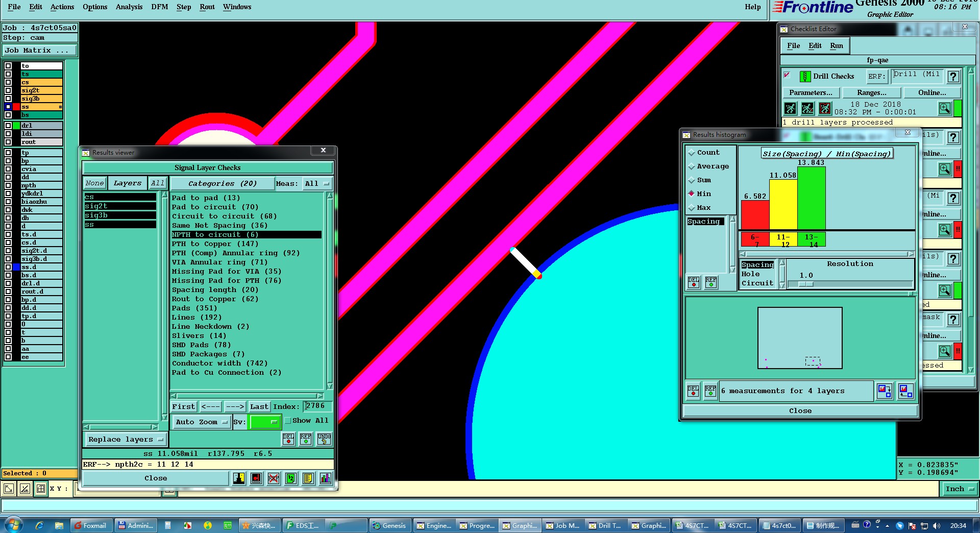The height and width of the screenshot is (533, 980).
Task: Open the Rout menu
Action: 207,7
